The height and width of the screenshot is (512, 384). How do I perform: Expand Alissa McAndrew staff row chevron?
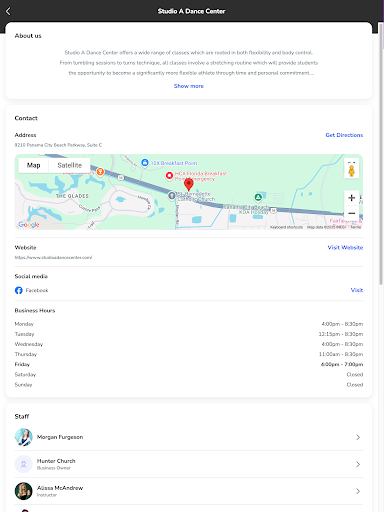click(x=358, y=491)
